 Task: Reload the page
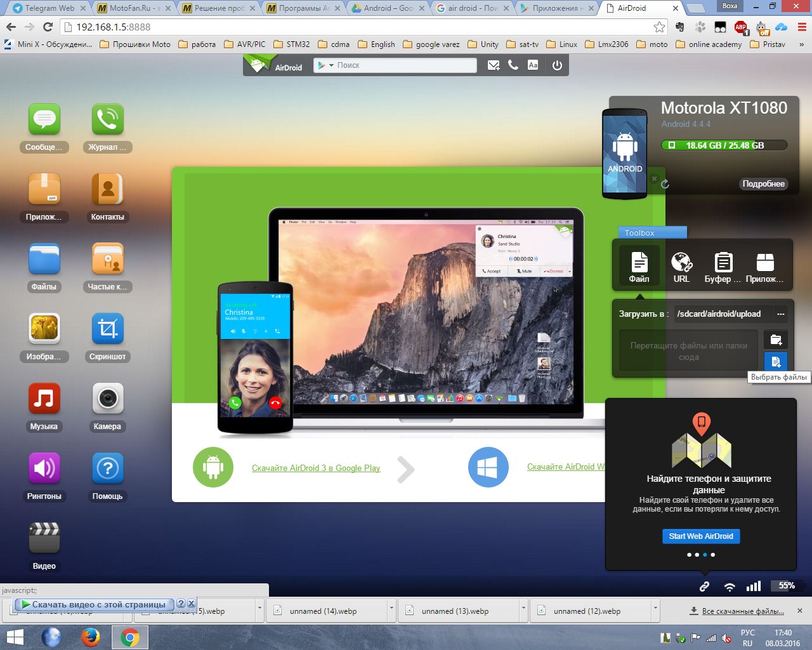48,27
